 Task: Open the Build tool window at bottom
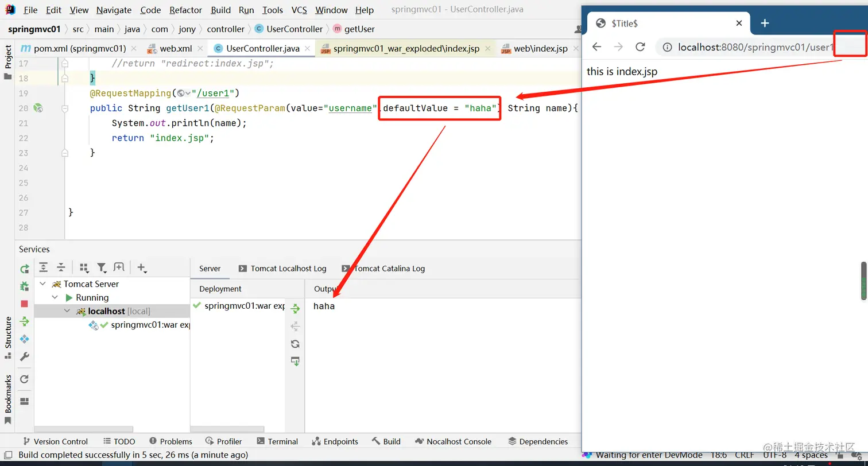coord(386,441)
